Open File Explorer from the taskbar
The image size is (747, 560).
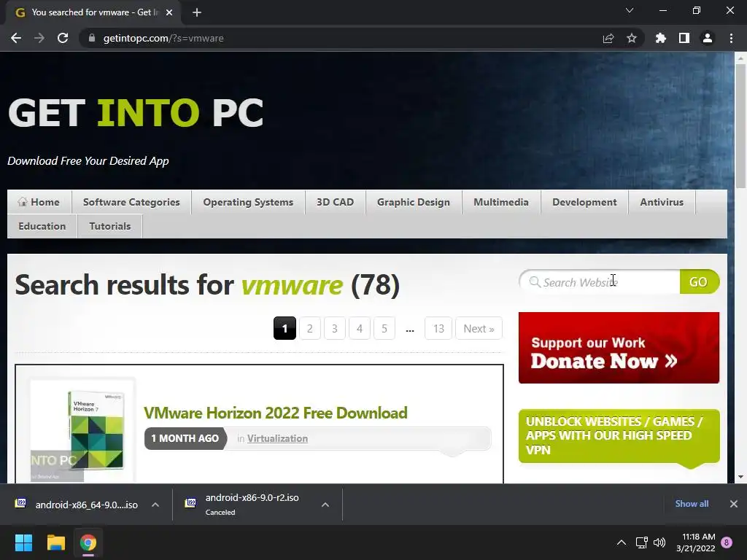[55, 542]
